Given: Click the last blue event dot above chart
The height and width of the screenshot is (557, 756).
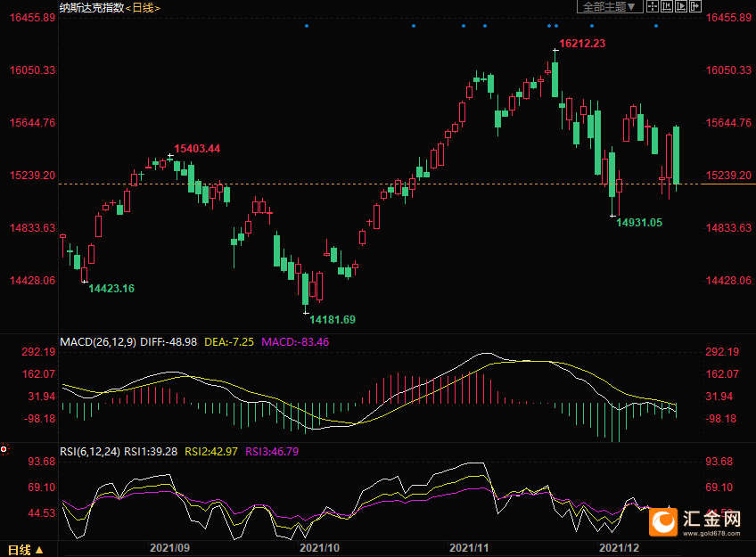Looking at the screenshot, I should coord(656,26).
